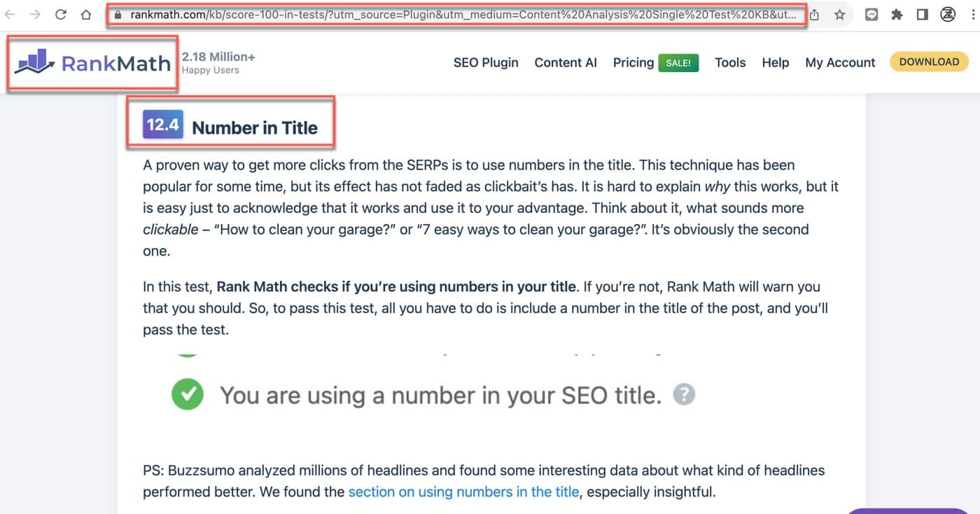The width and height of the screenshot is (980, 514).
Task: Go to the Pricing page
Action: 633,62
